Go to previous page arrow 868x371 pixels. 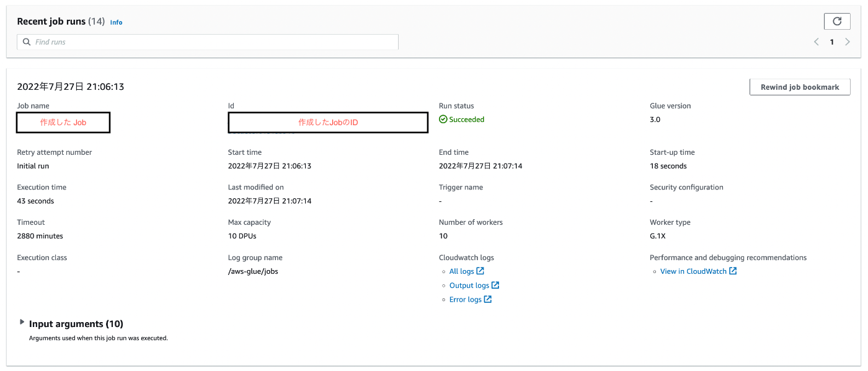click(x=817, y=42)
